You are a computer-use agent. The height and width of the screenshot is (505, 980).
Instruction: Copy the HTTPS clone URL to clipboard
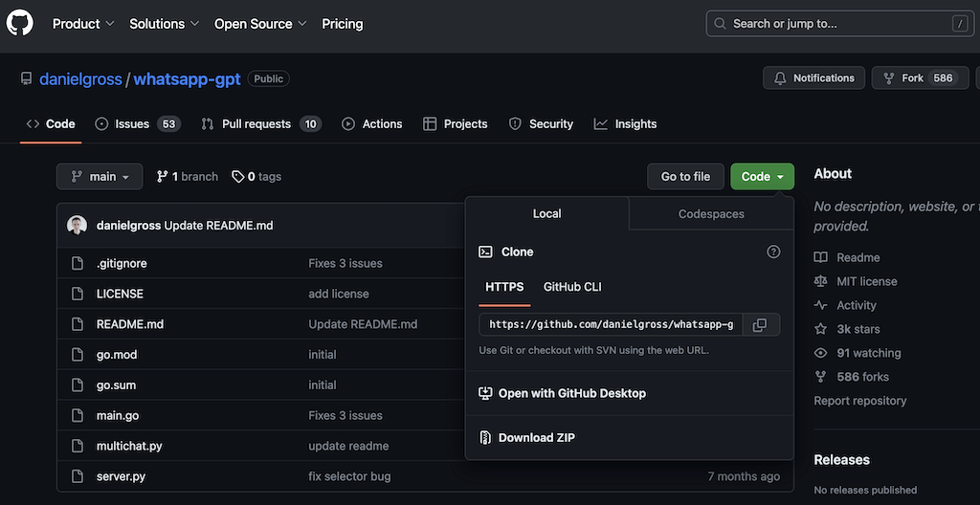pos(759,325)
